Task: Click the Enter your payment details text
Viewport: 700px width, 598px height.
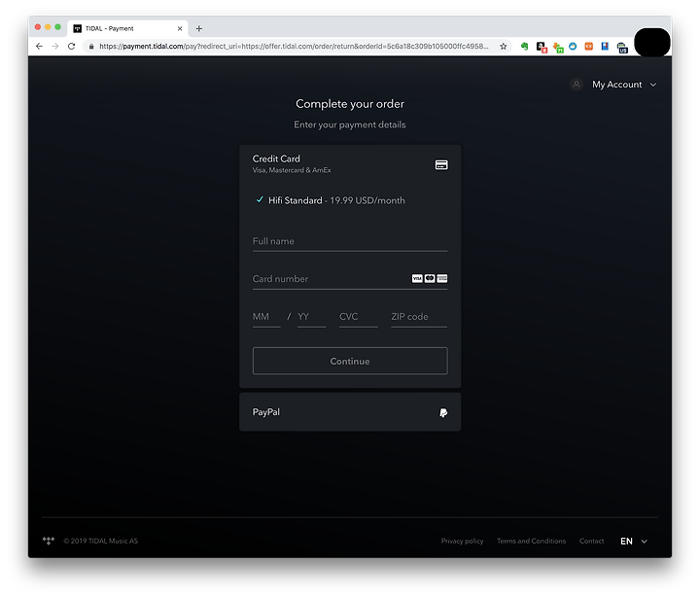Action: tap(350, 124)
